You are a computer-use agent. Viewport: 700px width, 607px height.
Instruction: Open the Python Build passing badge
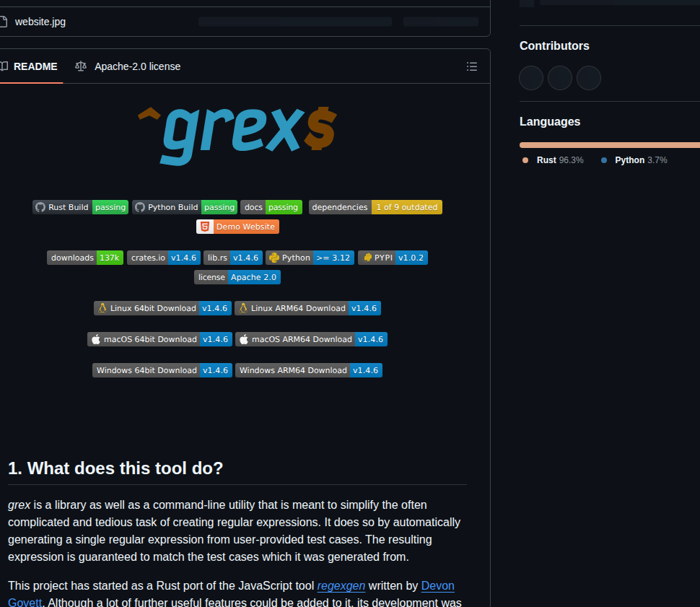pos(185,207)
